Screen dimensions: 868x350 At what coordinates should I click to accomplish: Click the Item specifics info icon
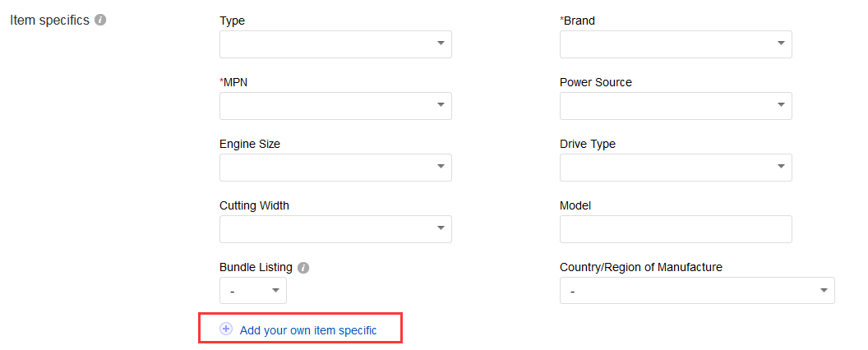[x=100, y=21]
